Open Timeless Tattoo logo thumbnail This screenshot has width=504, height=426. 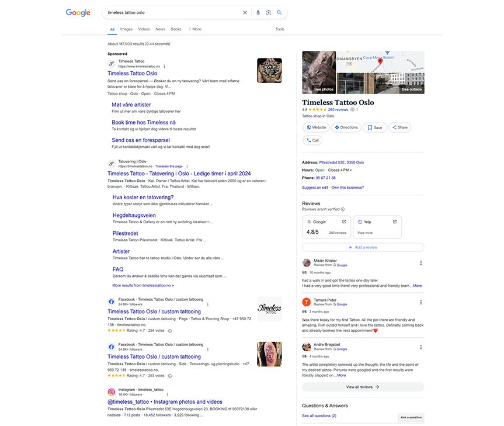point(269,309)
